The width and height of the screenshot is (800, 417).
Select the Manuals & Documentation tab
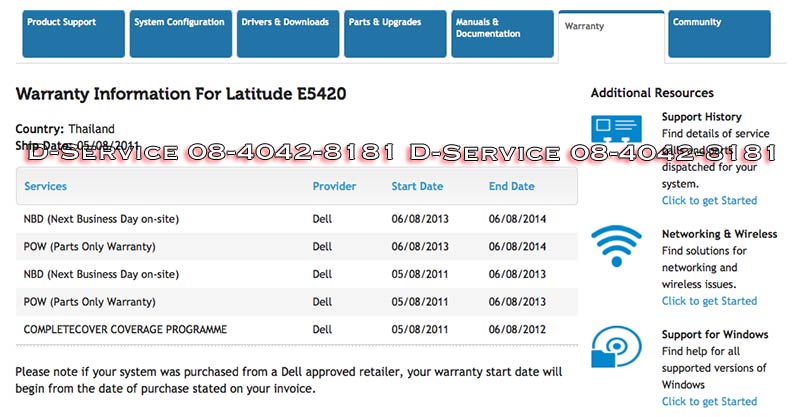coord(502,34)
